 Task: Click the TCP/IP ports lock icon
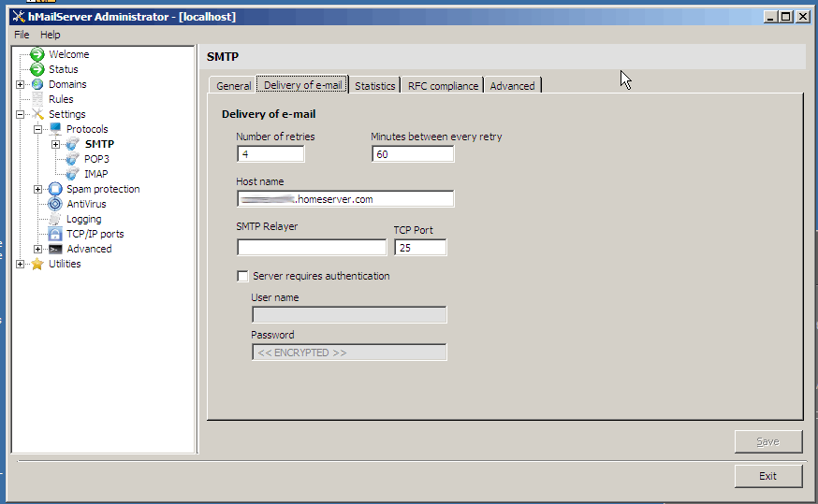[55, 234]
